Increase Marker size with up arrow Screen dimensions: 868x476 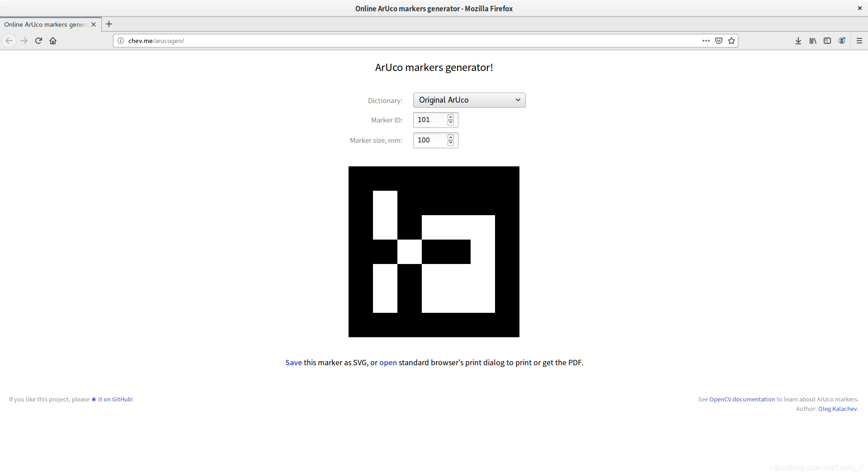pos(451,137)
